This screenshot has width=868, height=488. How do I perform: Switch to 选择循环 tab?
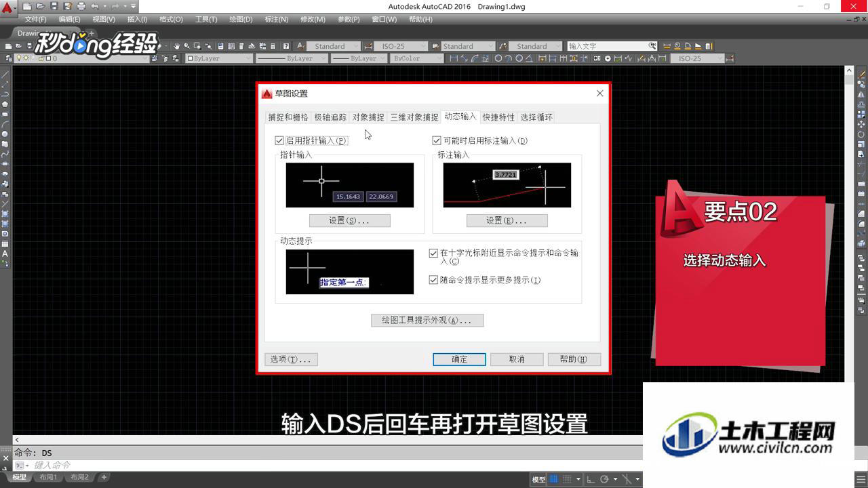point(536,117)
